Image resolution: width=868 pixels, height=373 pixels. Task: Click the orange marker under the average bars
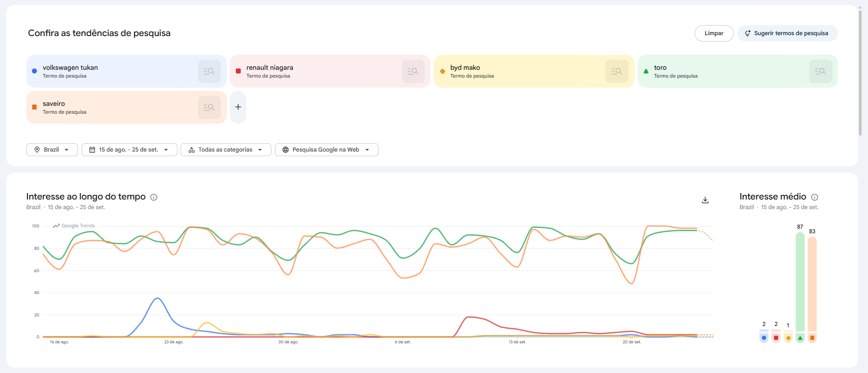tap(812, 338)
